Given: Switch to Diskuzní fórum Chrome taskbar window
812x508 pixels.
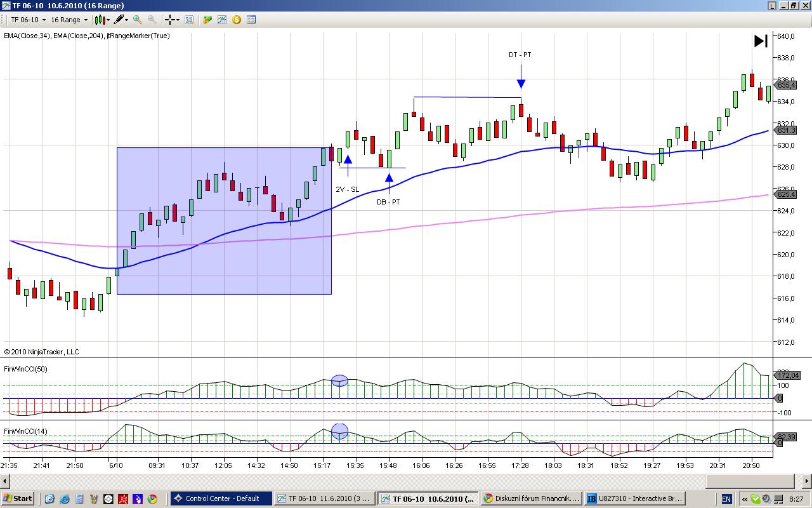Looking at the screenshot, I should (x=530, y=498).
